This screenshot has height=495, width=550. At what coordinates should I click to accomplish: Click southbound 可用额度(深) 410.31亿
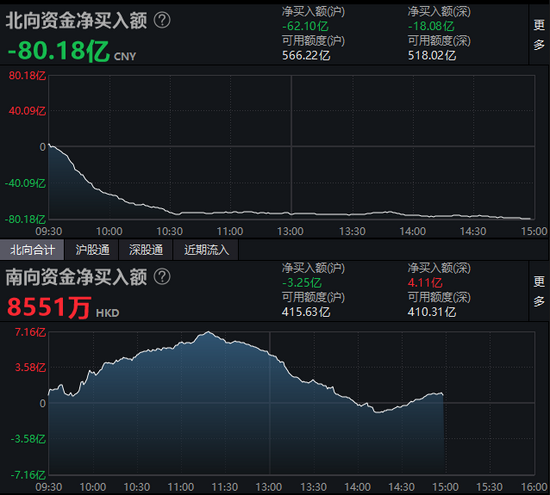pos(432,312)
